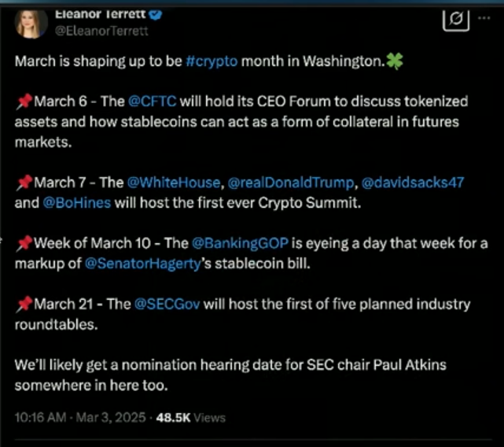Click the pin emoji beside March 6
Image resolution: width=504 pixels, height=447 pixels.
click(24, 103)
